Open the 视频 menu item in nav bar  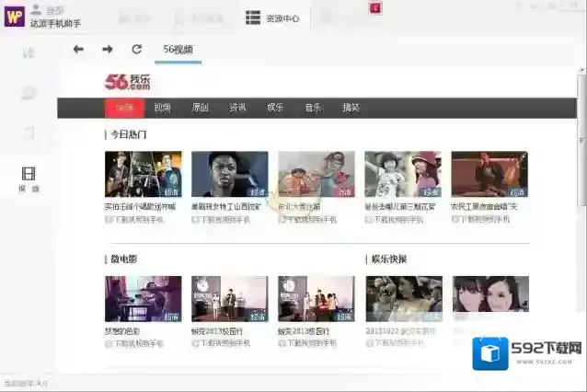coord(163,108)
